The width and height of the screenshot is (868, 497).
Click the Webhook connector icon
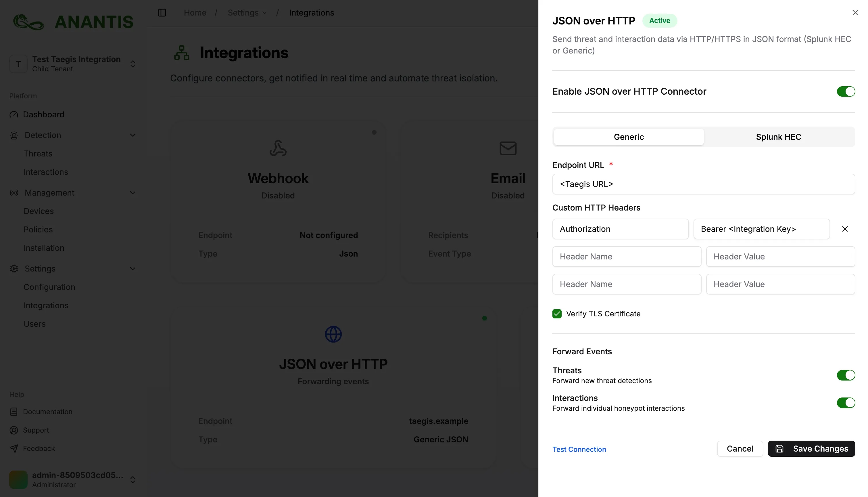pos(278,148)
